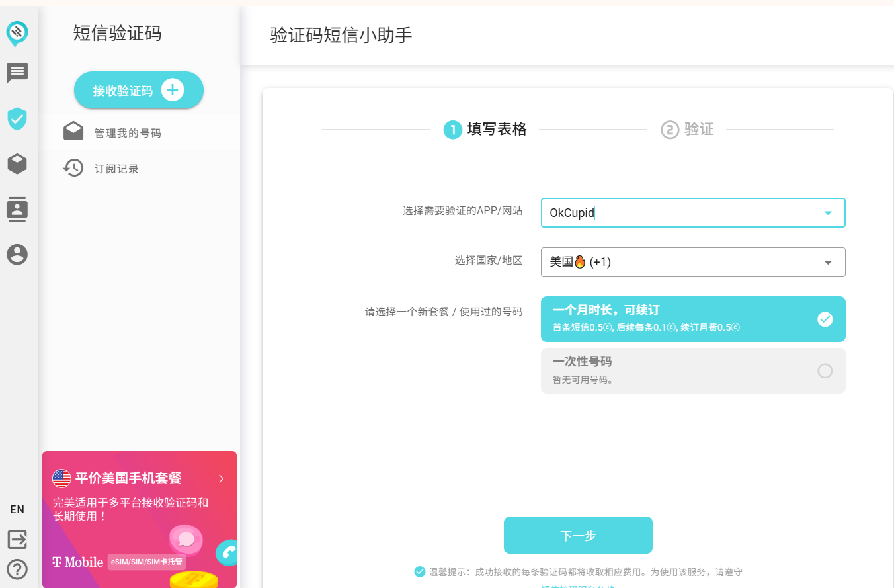Click the 选择需要验证的APP/网站 label

point(463,210)
